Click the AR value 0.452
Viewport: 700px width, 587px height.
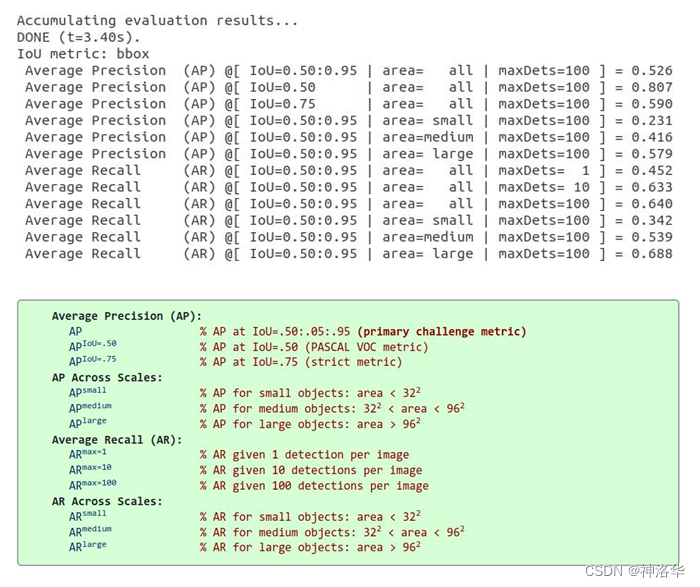click(x=652, y=171)
